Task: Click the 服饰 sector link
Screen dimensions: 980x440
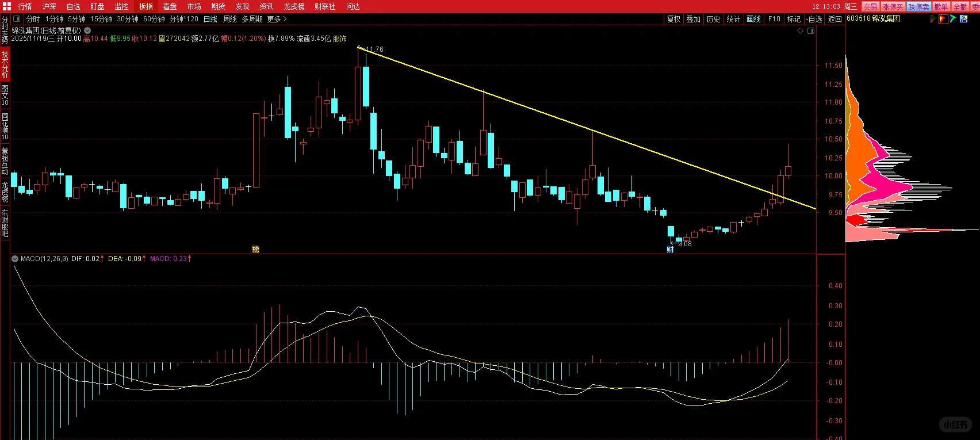Action: (340, 39)
